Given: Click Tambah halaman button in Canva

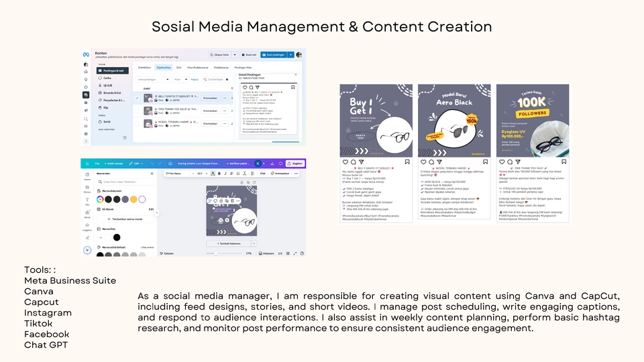Looking at the screenshot, I should tap(228, 243).
